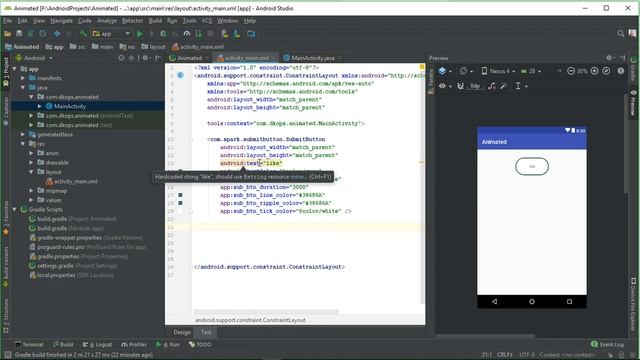The width and height of the screenshot is (640, 360).
Task: Open the app run configuration dropdown
Action: point(111,34)
